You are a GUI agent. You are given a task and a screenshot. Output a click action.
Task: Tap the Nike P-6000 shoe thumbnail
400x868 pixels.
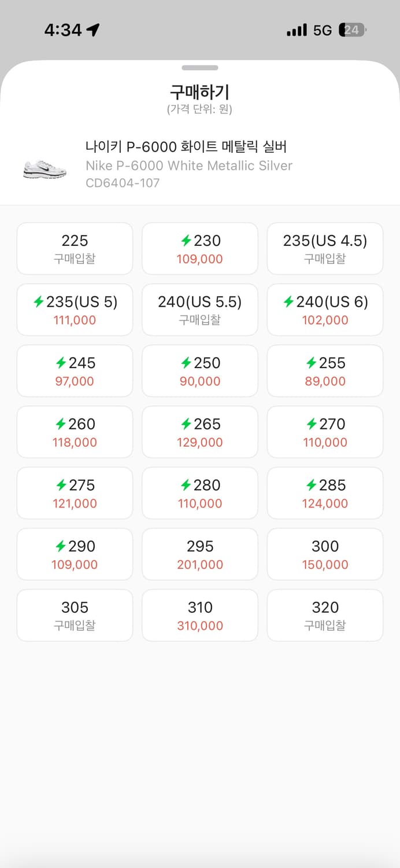click(x=45, y=168)
